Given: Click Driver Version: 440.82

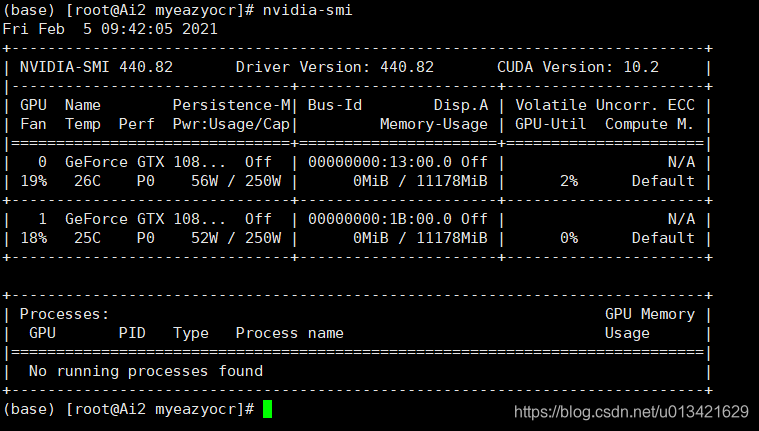Looking at the screenshot, I should 334,67.
